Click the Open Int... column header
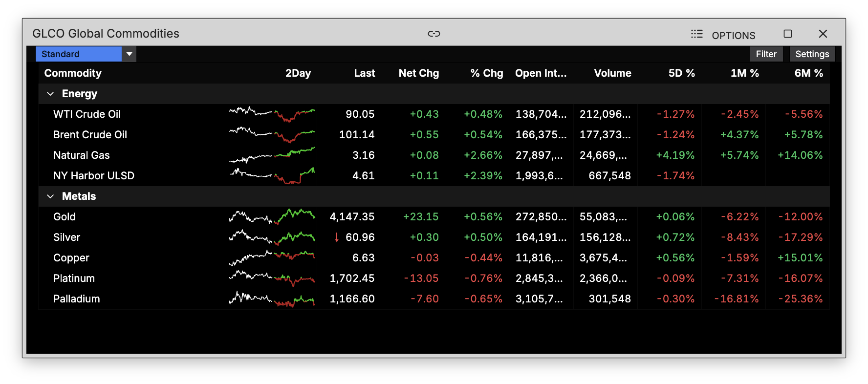Screen dimensions: 868x384 point(541,73)
